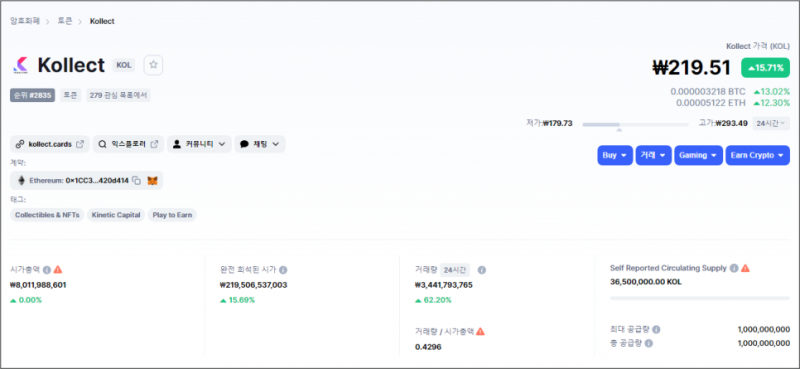Go to 토큰 breadcrumb
The image size is (800, 369).
pos(65,21)
